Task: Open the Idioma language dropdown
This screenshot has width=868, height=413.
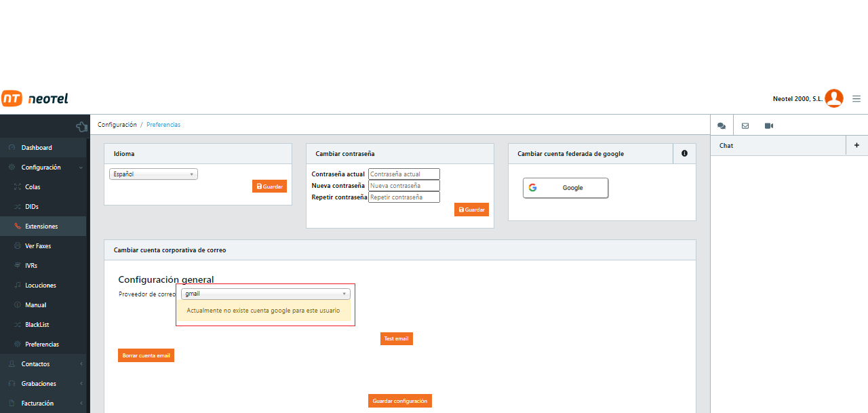Action: pos(153,174)
